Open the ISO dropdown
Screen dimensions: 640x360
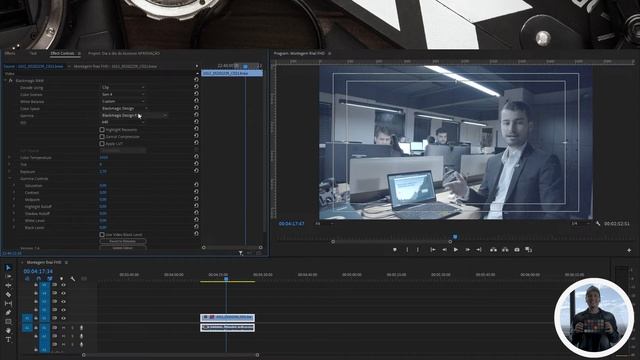click(x=123, y=122)
